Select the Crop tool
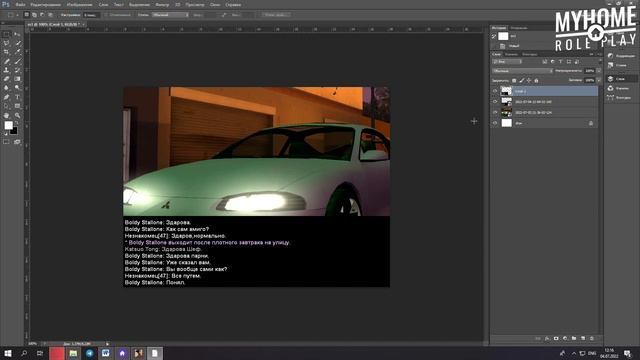The image size is (640, 360). (6, 52)
